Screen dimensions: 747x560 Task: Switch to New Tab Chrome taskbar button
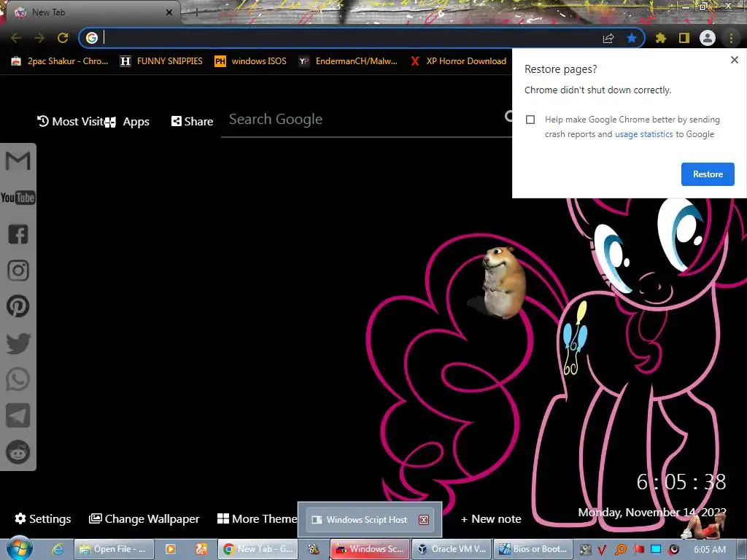(x=259, y=549)
